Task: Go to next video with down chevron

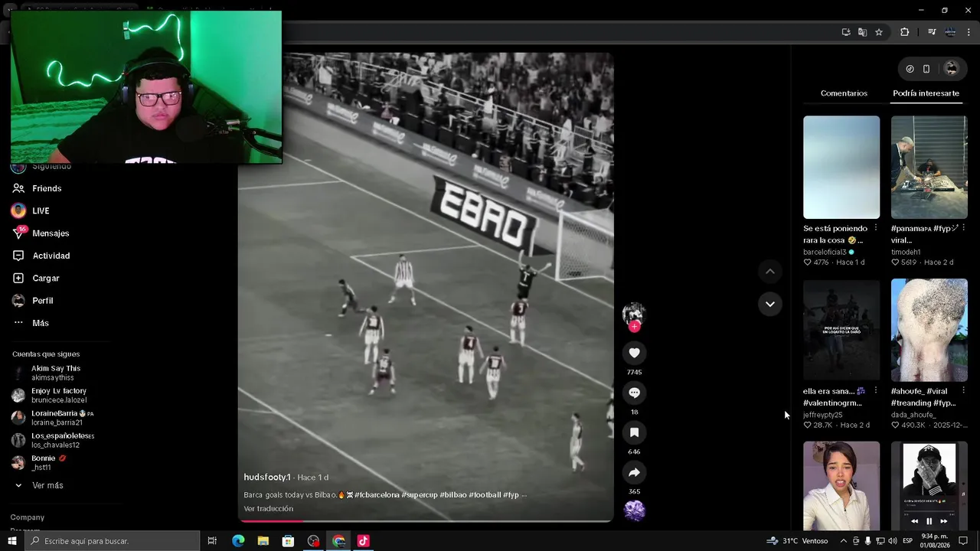Action: 769,304
